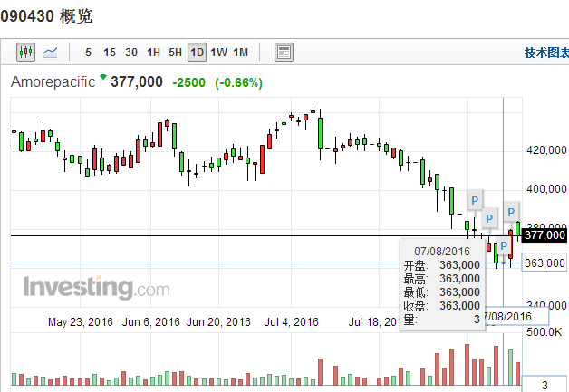Click the 090430 概览 heading
This screenshot has width=569, height=392.
[x=46, y=16]
